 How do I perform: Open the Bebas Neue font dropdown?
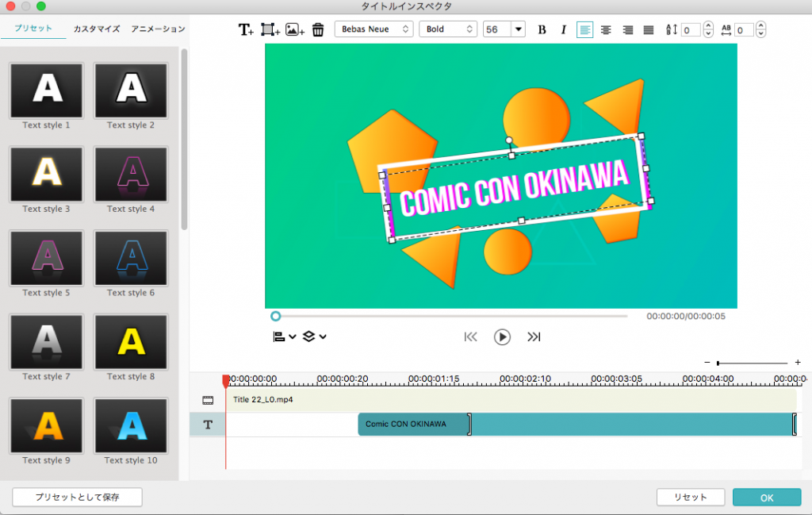tap(374, 29)
